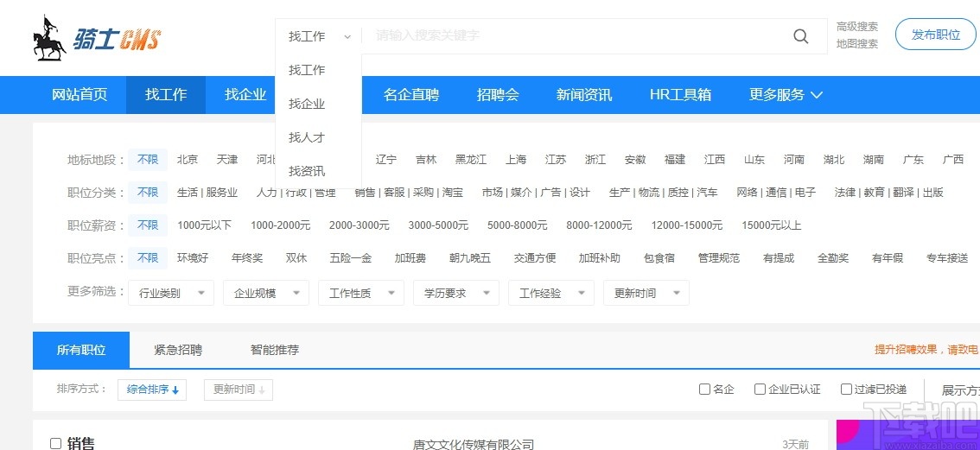Open the 销售 job listing title
980x450 pixels.
tap(80, 444)
